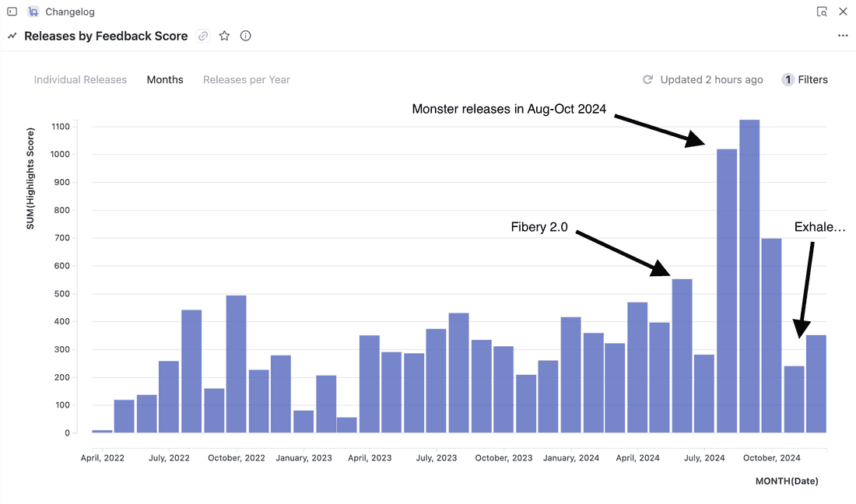Refresh data with the reload icon

point(647,79)
